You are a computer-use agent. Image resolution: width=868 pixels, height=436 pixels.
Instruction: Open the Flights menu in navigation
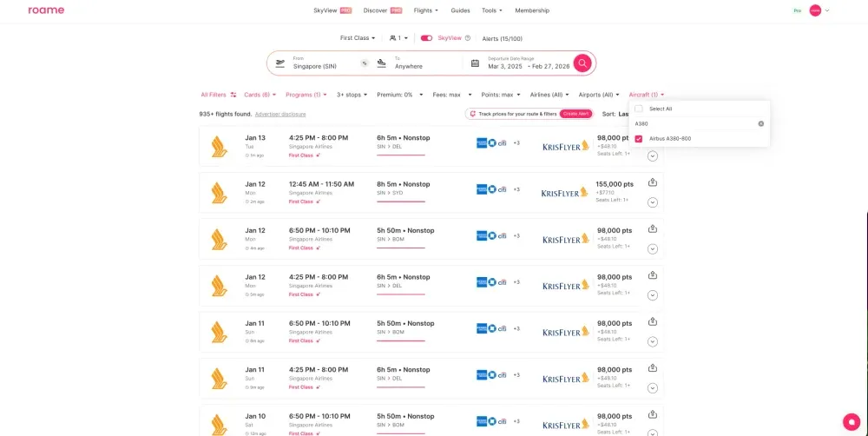(425, 10)
